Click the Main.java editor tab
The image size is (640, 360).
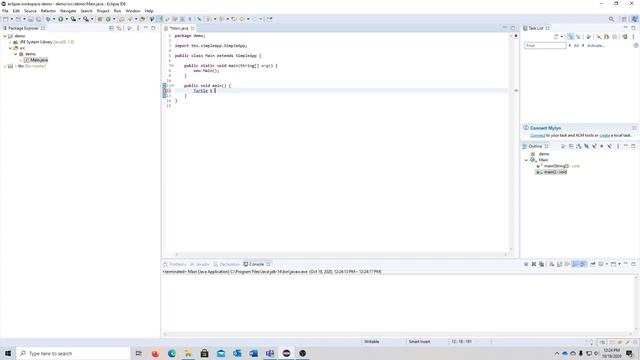pyautogui.click(x=179, y=28)
